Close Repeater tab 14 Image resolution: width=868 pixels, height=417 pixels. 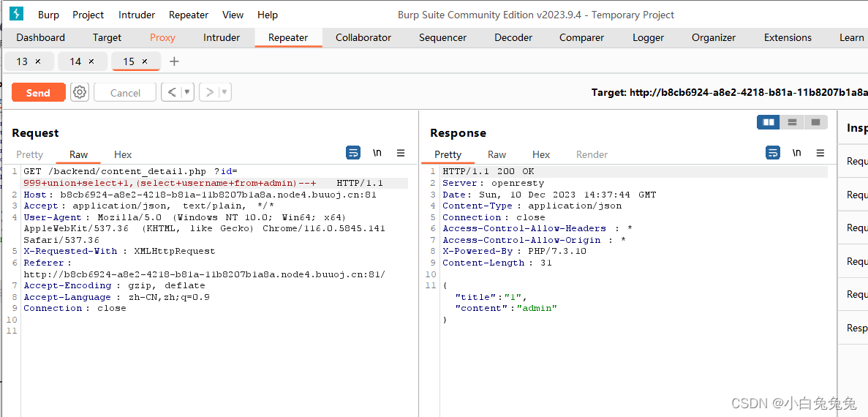(x=91, y=61)
